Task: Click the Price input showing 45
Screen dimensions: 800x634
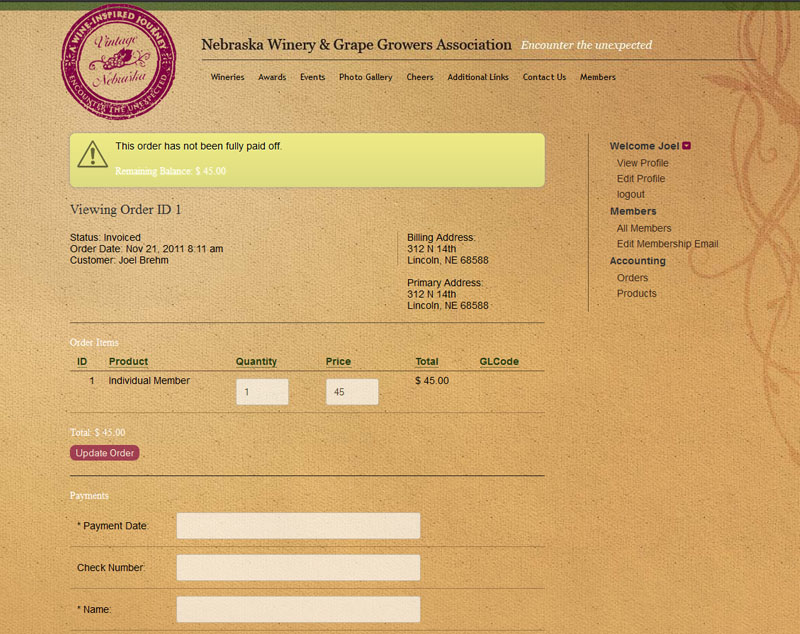Action: pyautogui.click(x=352, y=392)
